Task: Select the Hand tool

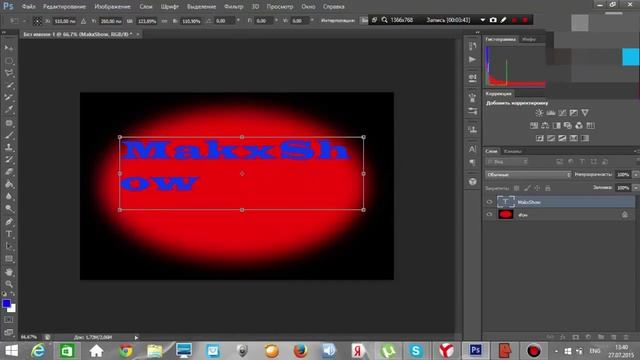Action: [9, 272]
